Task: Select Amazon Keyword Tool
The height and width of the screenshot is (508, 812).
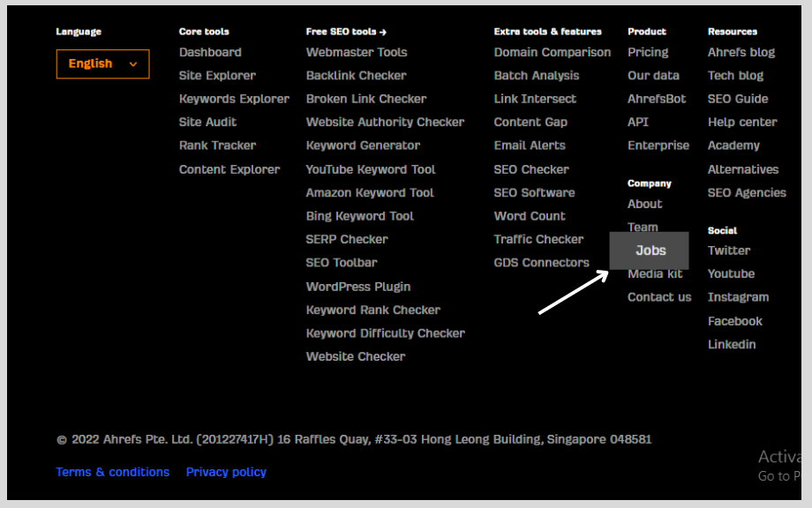Action: [370, 193]
